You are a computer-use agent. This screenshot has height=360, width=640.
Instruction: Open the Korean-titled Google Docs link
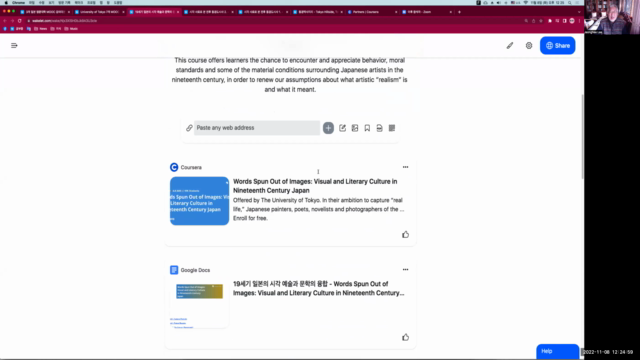319,288
